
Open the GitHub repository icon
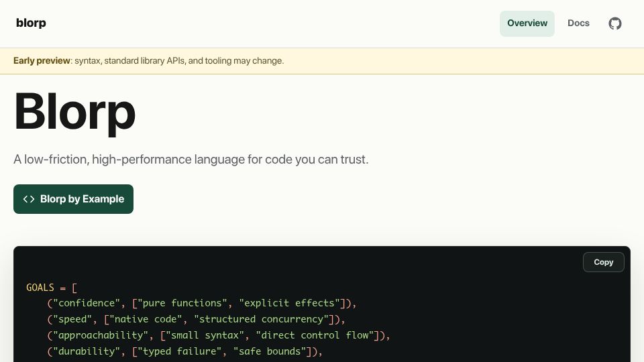(615, 23)
